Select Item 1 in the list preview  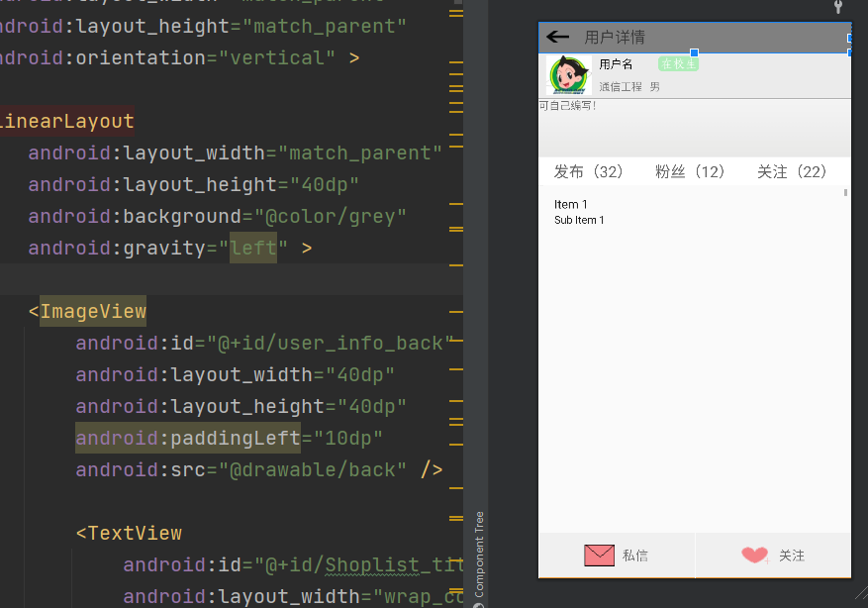(x=571, y=205)
